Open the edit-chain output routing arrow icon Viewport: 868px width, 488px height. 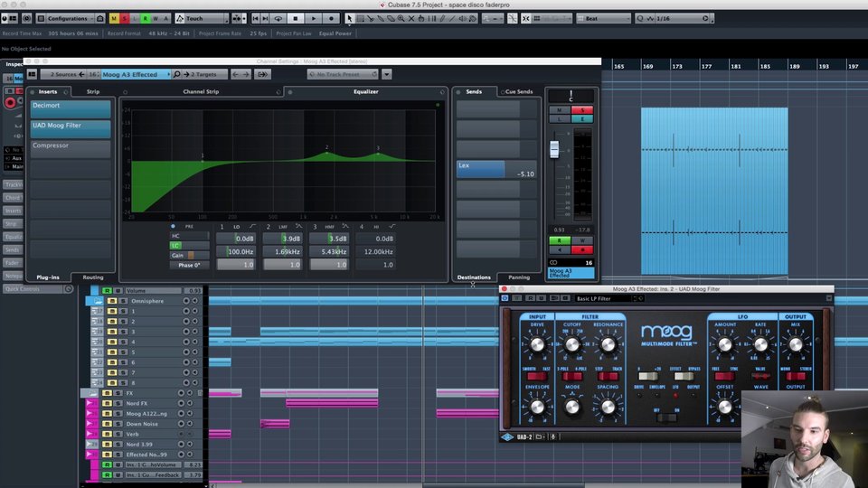point(262,74)
